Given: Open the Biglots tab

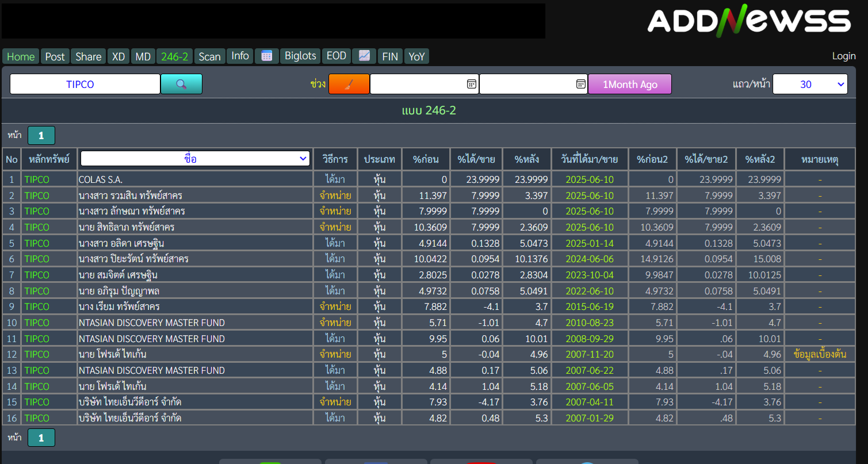Looking at the screenshot, I should 300,56.
